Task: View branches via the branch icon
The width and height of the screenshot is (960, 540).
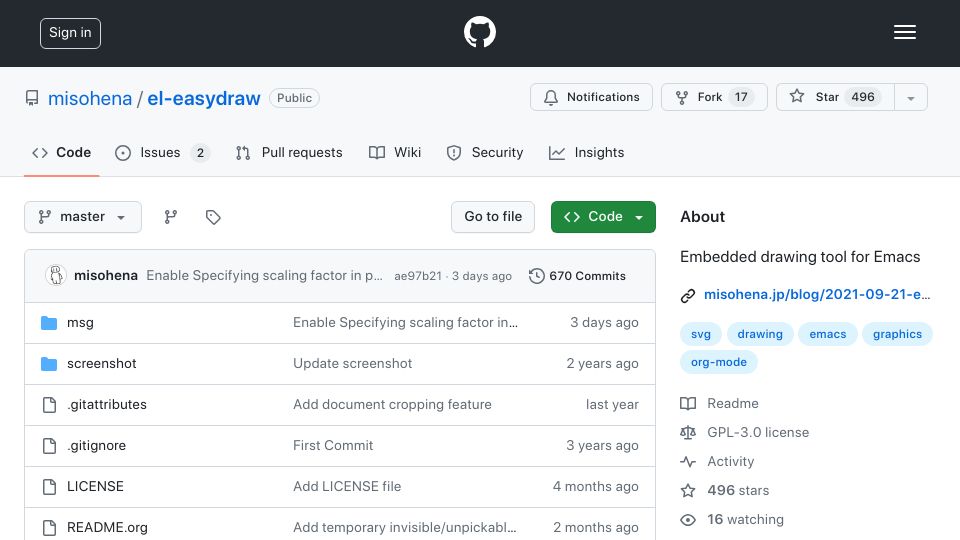Action: click(x=171, y=217)
